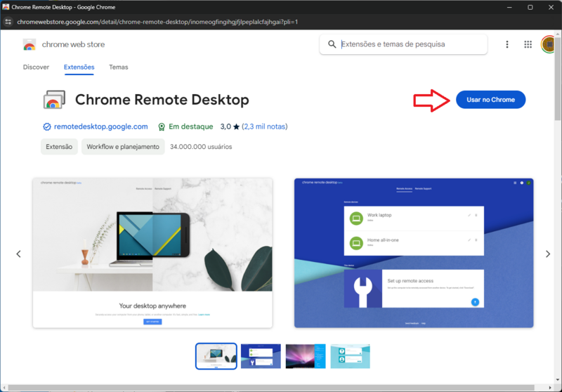Viewport: 562px width, 392px height.
Task: Switch to the Temas tab
Action: [x=118, y=67]
